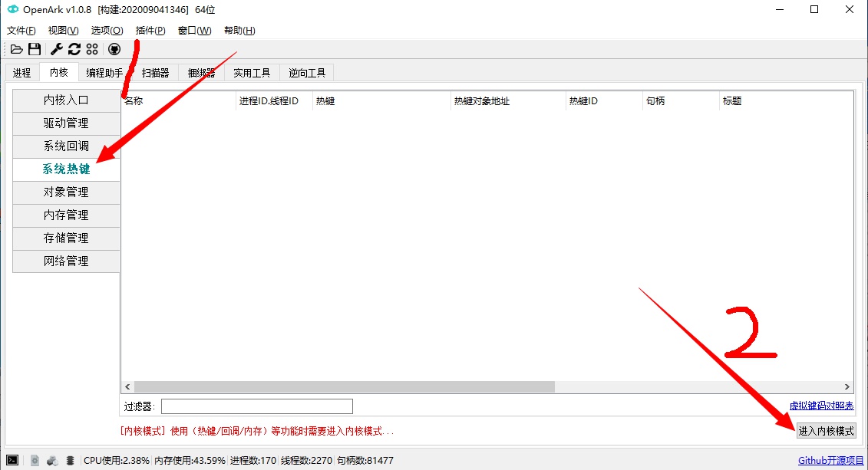Switch to the 逆向工具 tab
868x470 pixels.
click(306, 72)
